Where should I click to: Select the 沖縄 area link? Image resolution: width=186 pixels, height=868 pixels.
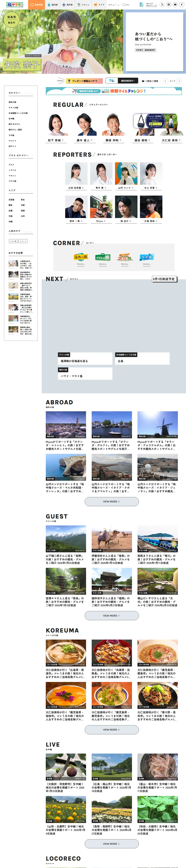click(x=10, y=222)
